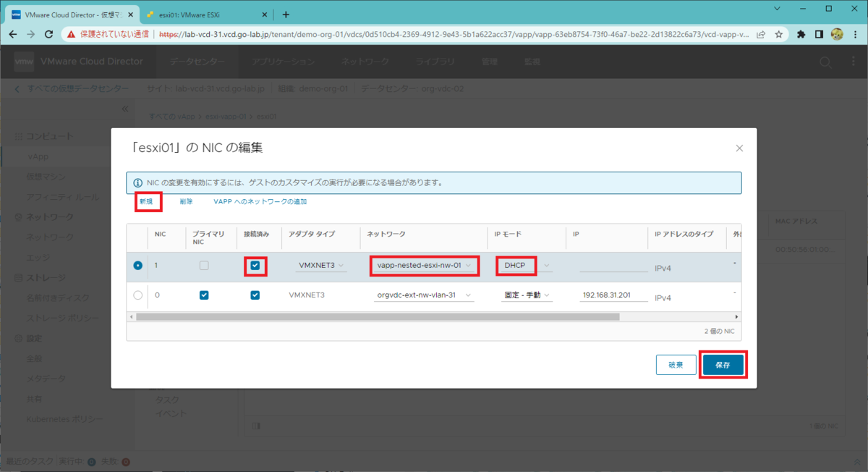Open the tab search chevron in the title bar
The image size is (868, 472).
click(x=777, y=9)
